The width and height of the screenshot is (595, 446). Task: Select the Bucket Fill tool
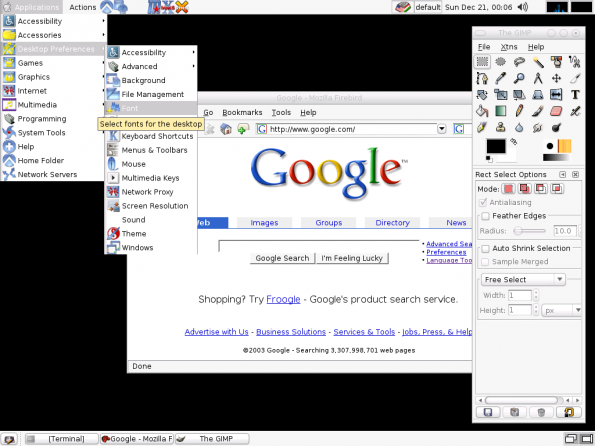pos(482,111)
